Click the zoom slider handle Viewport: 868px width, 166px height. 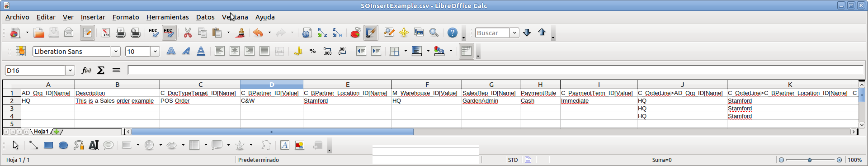tap(810, 160)
